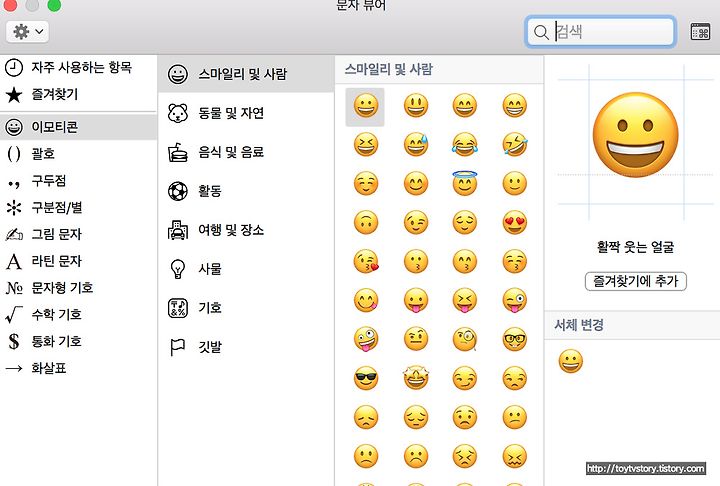Select 자주 사용하는 항목 in sidebar
The height and width of the screenshot is (486, 720).
79,68
